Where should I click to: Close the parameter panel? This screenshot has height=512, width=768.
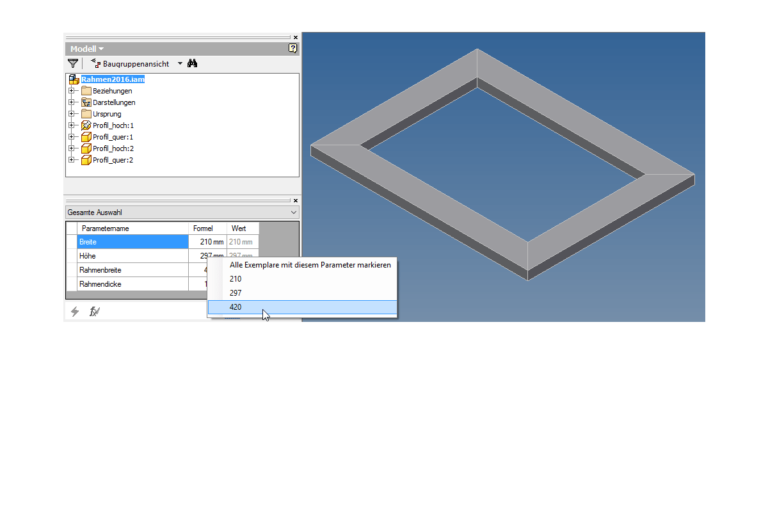pos(295,200)
